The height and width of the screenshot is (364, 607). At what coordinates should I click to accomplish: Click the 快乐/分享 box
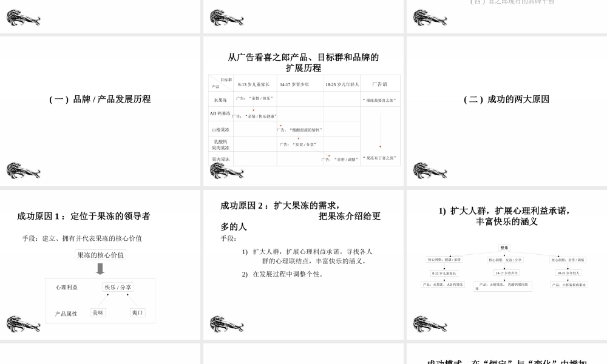pyautogui.click(x=118, y=287)
